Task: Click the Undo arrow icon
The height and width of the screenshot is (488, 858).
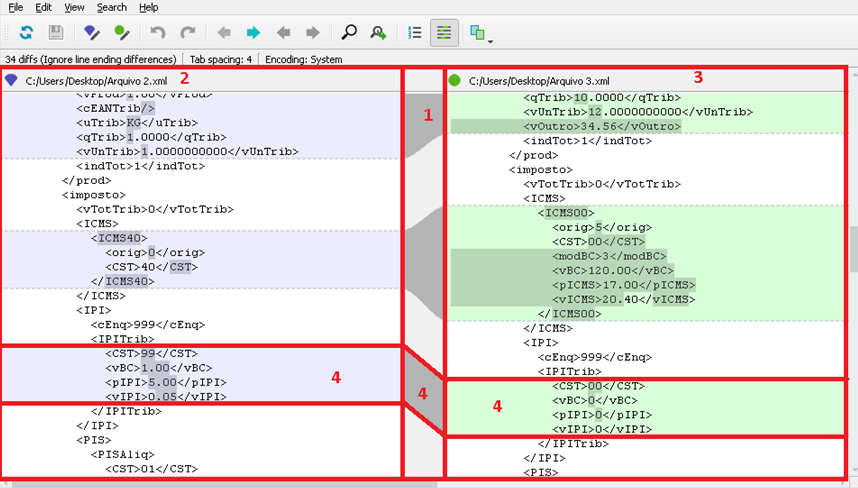Action: [x=158, y=33]
